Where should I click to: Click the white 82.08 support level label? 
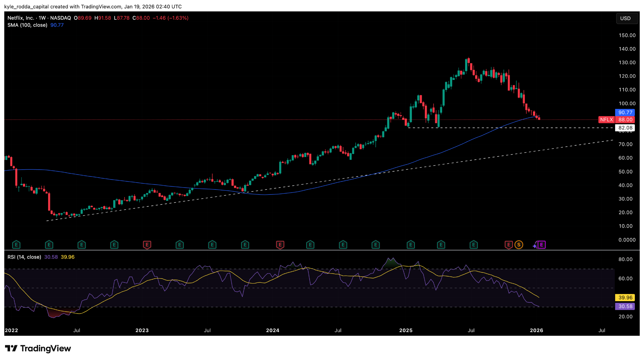pos(625,128)
